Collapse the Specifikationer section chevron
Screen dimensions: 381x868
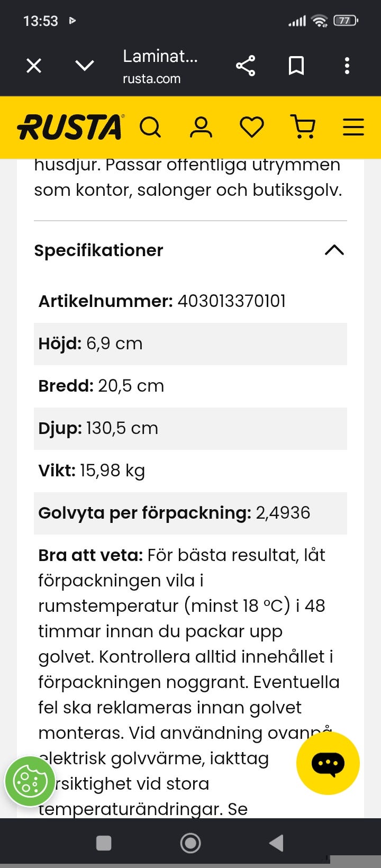tap(334, 250)
